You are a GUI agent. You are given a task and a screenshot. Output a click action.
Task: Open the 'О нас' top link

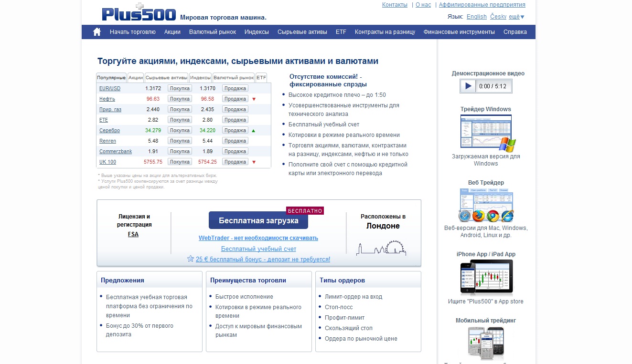coord(423,5)
